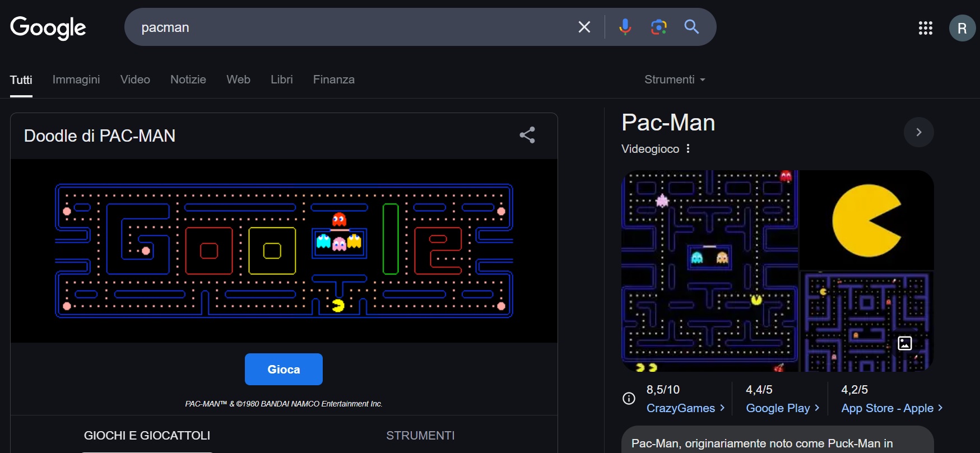
Task: Click the 4,4/5 rating text
Action: coord(759,390)
